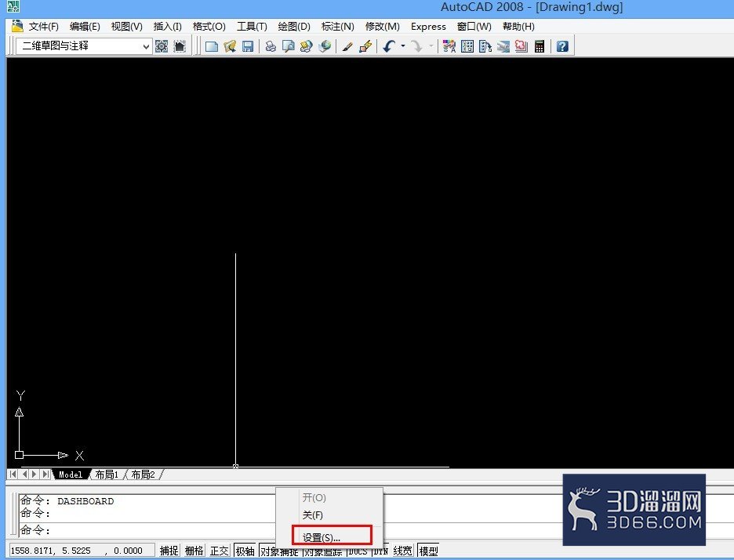Open the Properties palette icon
Viewport: 734px width, 560px height.
449,46
